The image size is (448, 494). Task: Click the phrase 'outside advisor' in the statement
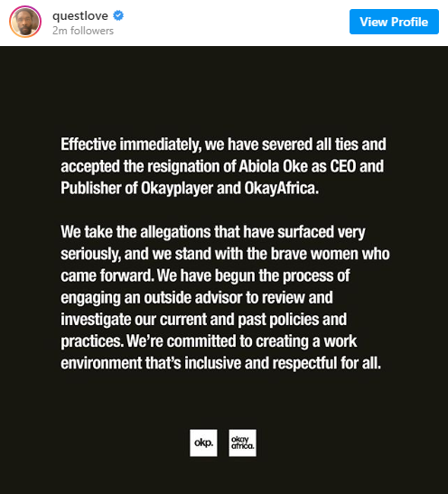[193, 298]
